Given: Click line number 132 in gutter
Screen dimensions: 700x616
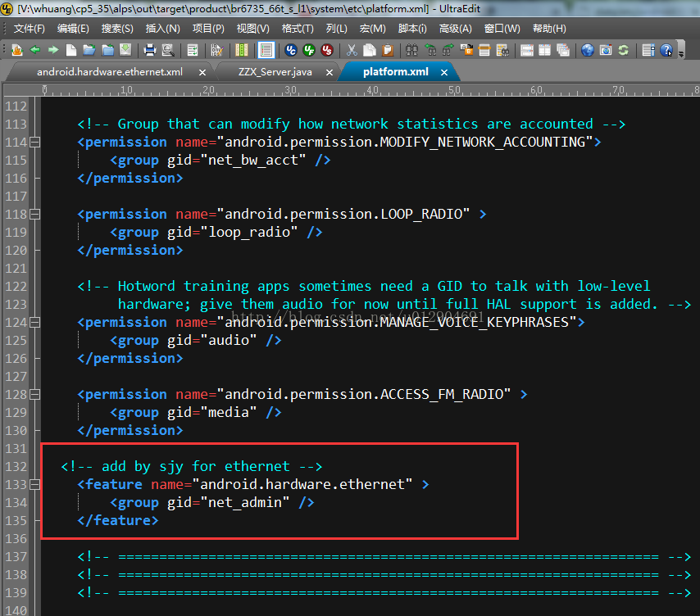Looking at the screenshot, I should [x=16, y=467].
